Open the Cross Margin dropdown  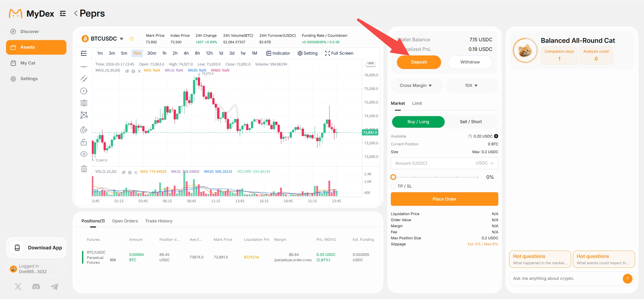416,85
